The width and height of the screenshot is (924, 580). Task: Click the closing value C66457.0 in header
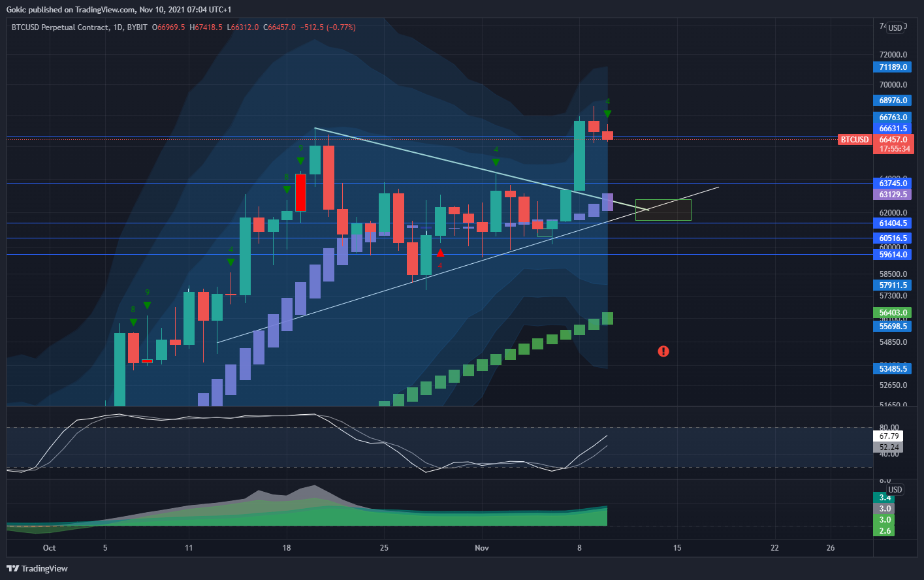tap(279, 27)
